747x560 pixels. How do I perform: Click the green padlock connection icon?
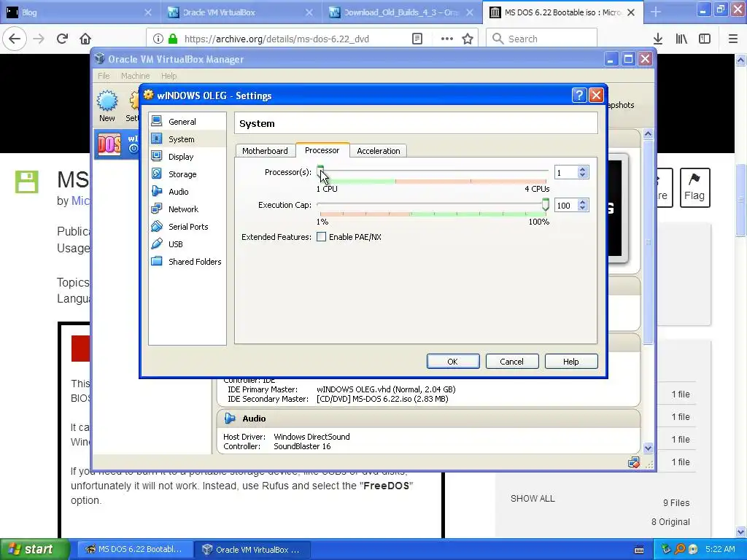pyautogui.click(x=172, y=39)
